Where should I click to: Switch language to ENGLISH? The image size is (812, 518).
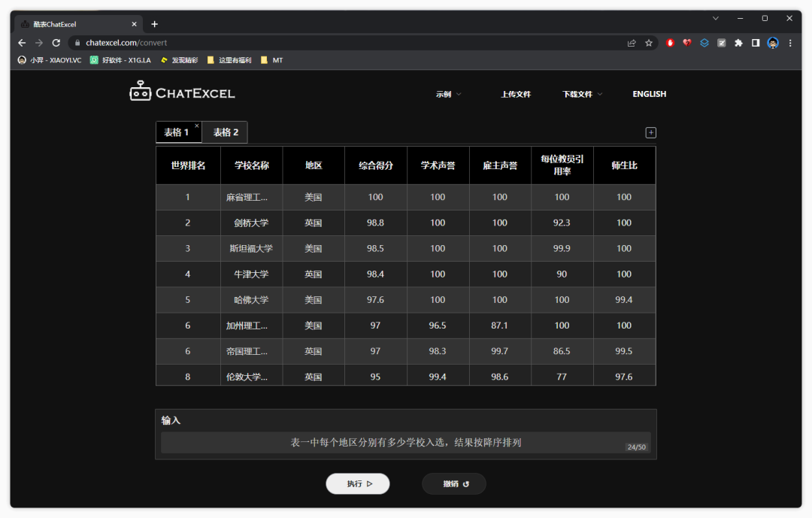[650, 94]
